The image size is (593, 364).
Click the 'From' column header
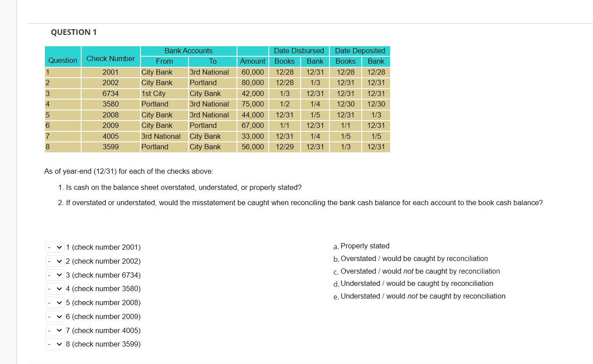[x=164, y=62]
